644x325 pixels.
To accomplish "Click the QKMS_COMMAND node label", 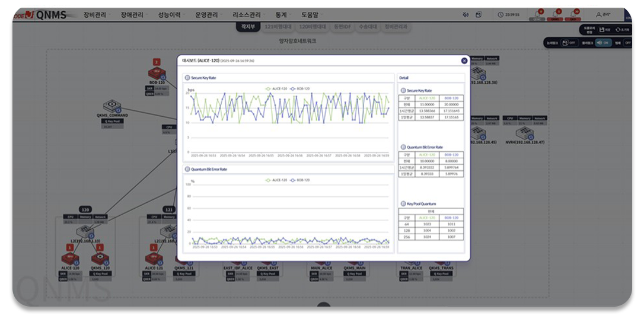I will (112, 116).
